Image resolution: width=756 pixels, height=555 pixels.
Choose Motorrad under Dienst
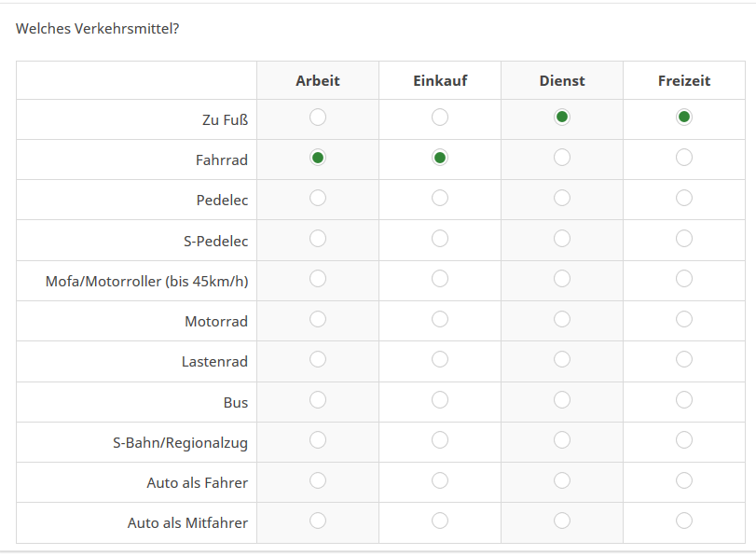(562, 319)
